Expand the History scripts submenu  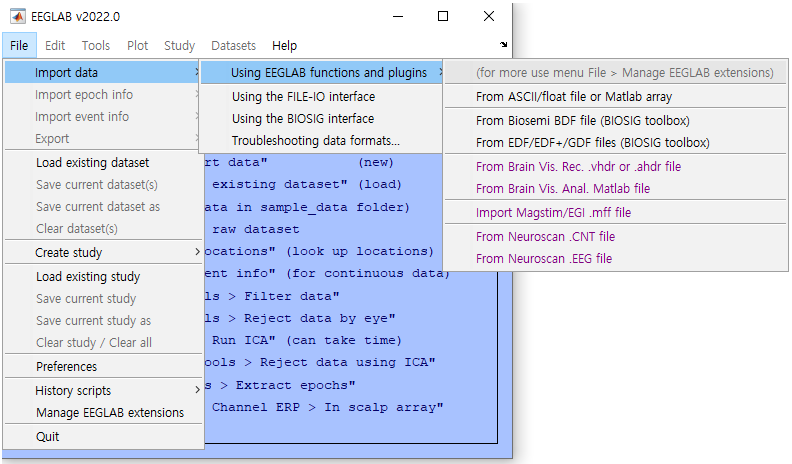(103, 390)
